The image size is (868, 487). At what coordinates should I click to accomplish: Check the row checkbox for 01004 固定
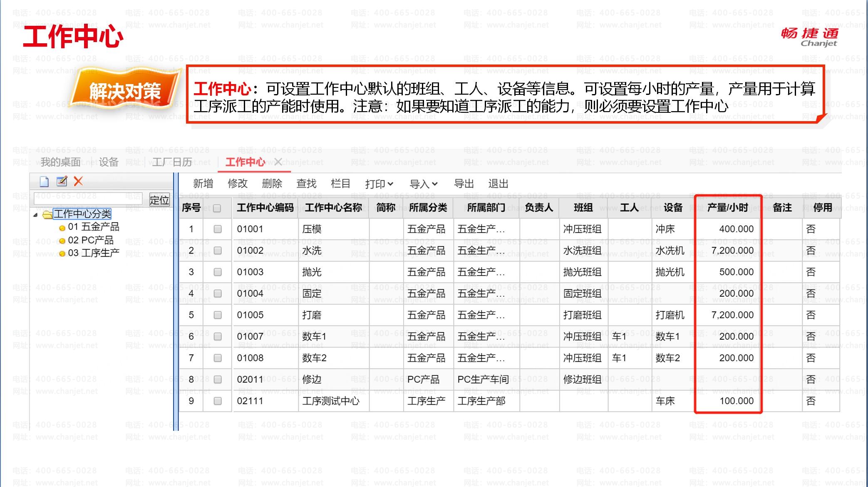tap(218, 294)
